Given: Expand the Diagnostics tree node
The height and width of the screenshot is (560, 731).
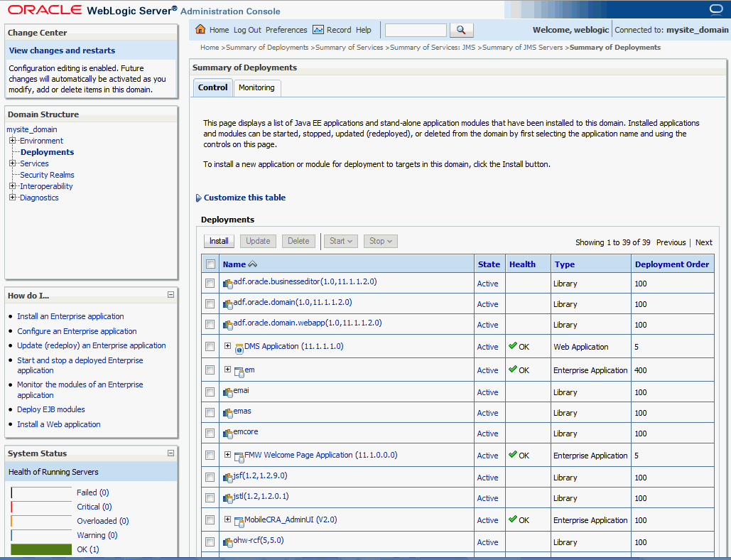Looking at the screenshot, I should [13, 198].
